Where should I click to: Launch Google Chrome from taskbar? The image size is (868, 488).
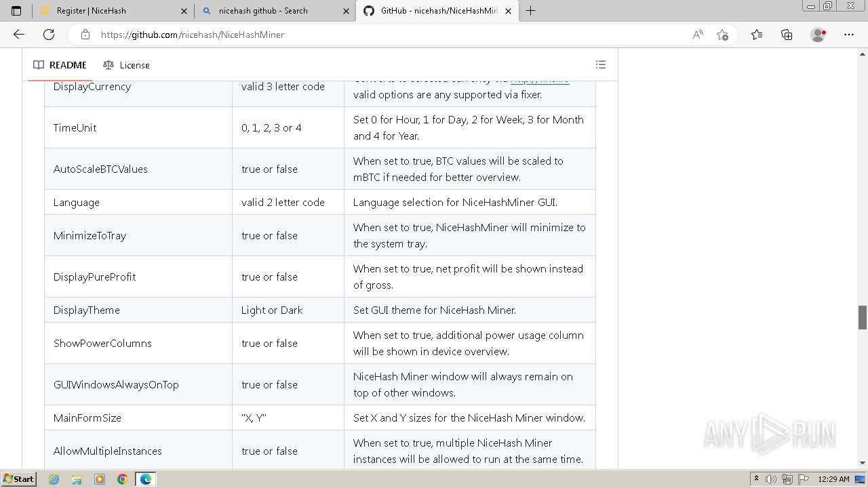(x=122, y=479)
